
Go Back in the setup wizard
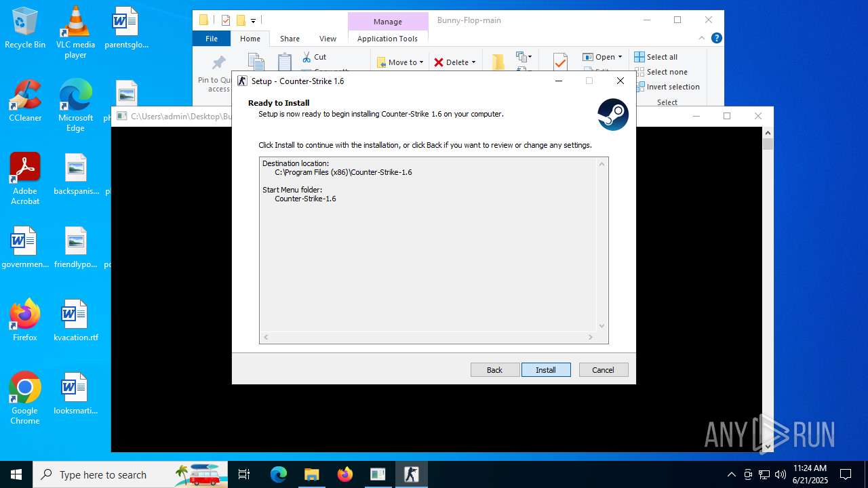coord(495,370)
